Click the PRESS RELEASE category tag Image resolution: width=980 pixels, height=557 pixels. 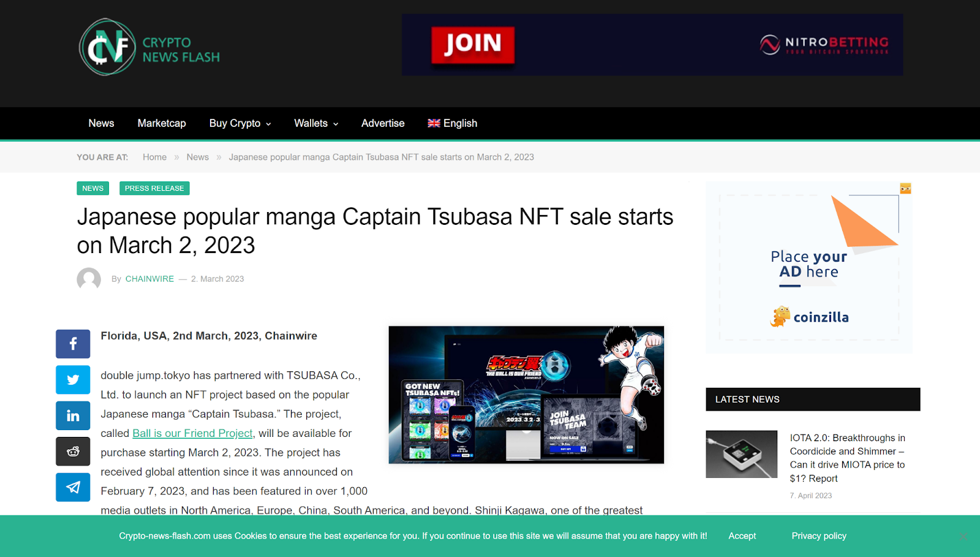click(x=154, y=188)
